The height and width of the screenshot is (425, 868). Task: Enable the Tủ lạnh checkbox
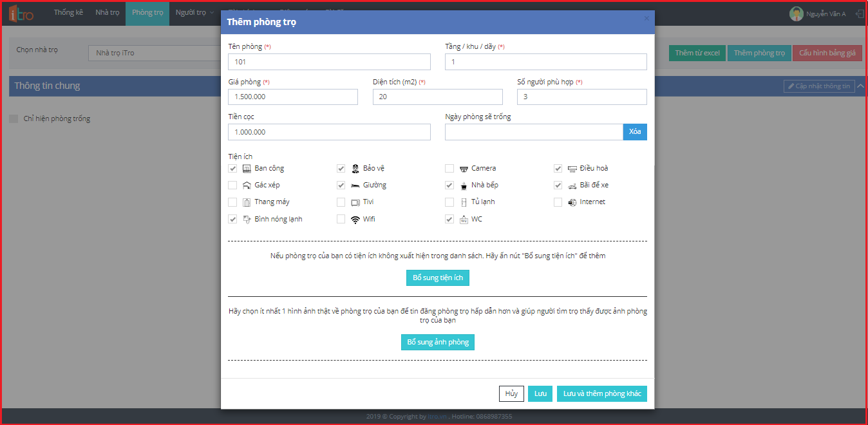coord(449,202)
